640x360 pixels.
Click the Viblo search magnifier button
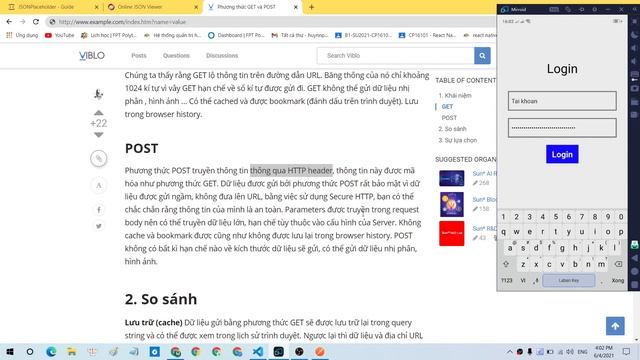482,56
